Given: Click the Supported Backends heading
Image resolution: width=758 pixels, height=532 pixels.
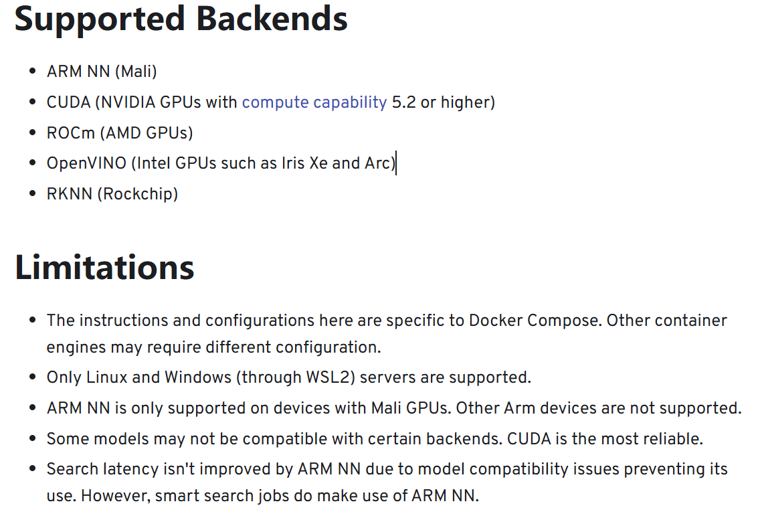Looking at the screenshot, I should [181, 19].
